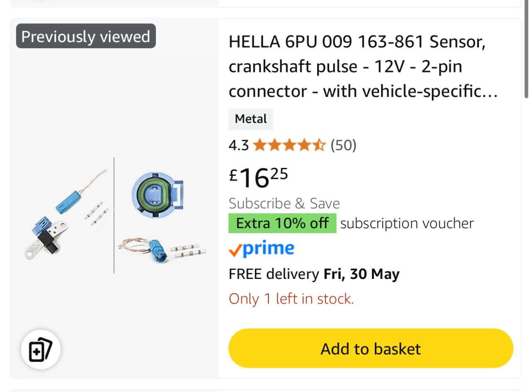Screen dimensions: 532x392
Task: Click the Prime logo
Action: point(261,249)
